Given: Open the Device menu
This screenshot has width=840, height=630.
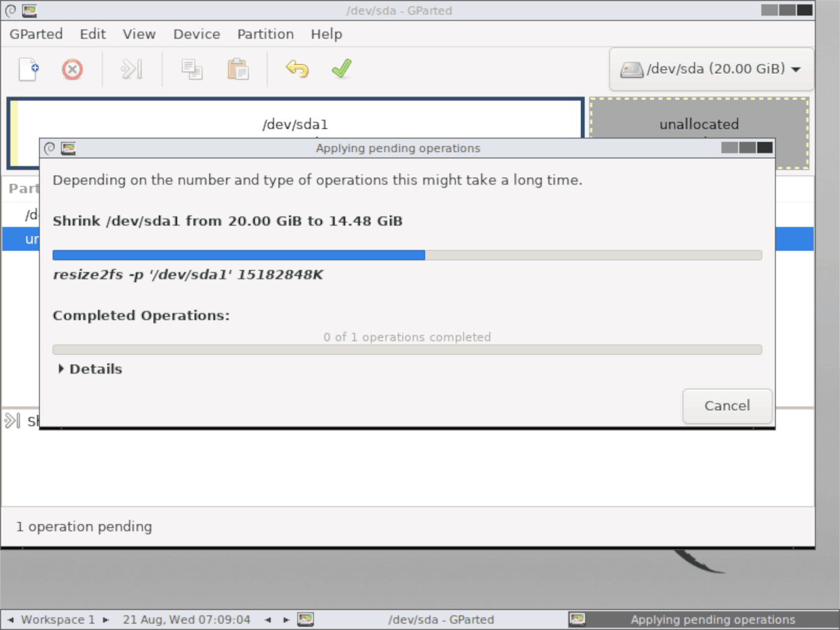Looking at the screenshot, I should click(x=197, y=34).
